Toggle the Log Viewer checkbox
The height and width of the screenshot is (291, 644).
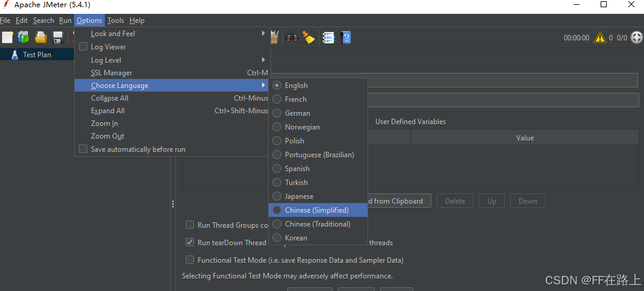point(83,47)
